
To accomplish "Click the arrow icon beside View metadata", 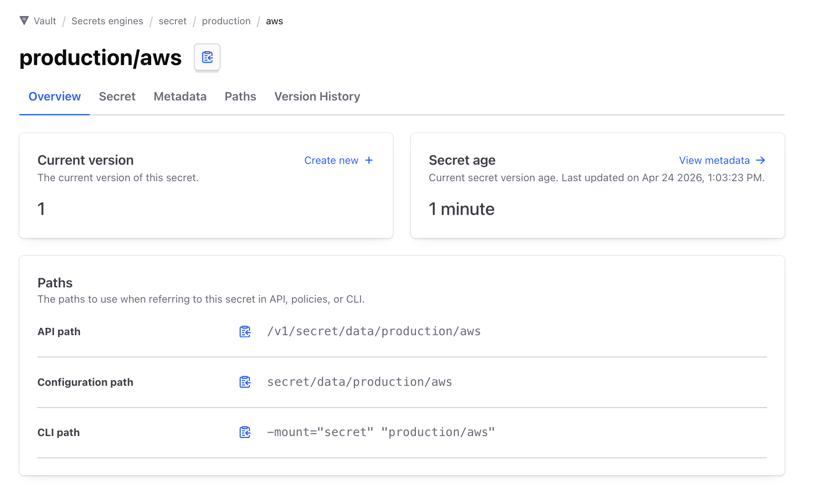I will click(x=761, y=160).
